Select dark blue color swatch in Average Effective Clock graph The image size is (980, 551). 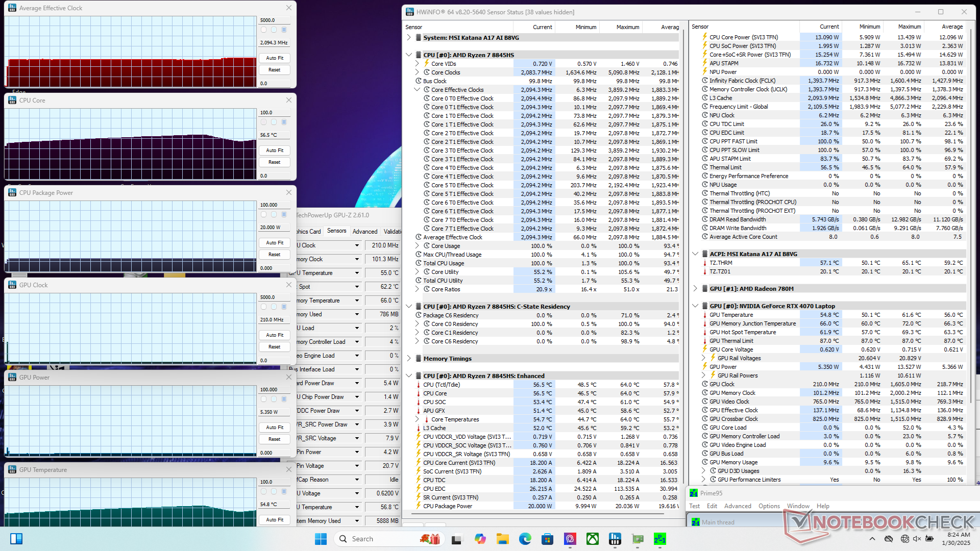click(x=284, y=30)
